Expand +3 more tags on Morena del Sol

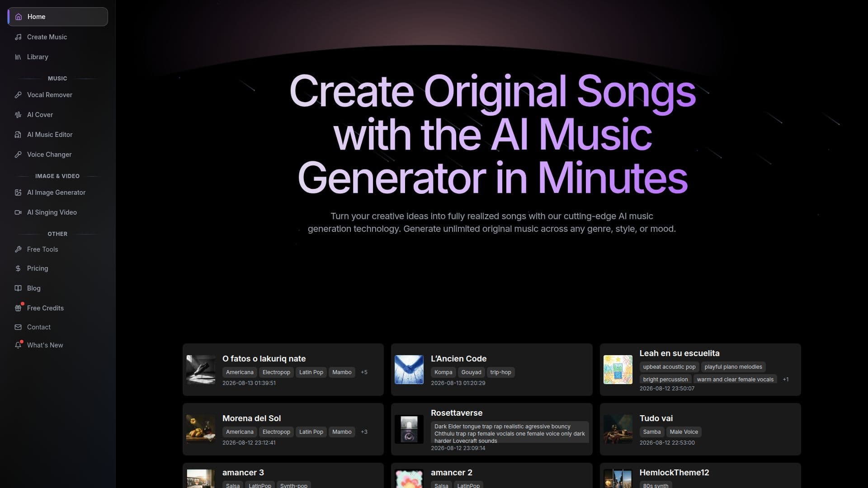364,432
